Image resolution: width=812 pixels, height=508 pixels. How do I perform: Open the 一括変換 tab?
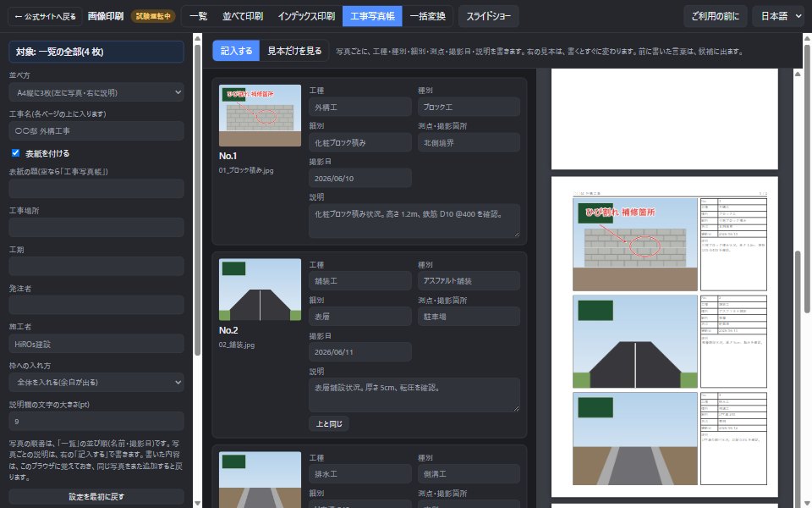(427, 16)
